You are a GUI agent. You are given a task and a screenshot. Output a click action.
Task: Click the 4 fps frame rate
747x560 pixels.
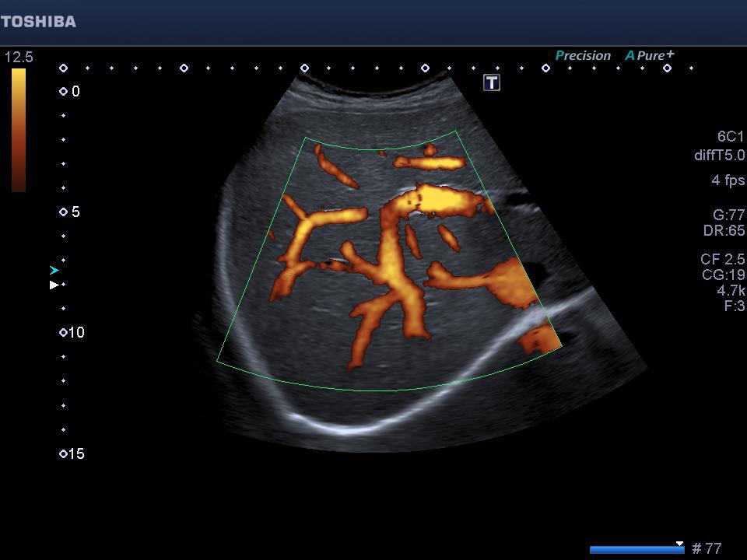728,180
